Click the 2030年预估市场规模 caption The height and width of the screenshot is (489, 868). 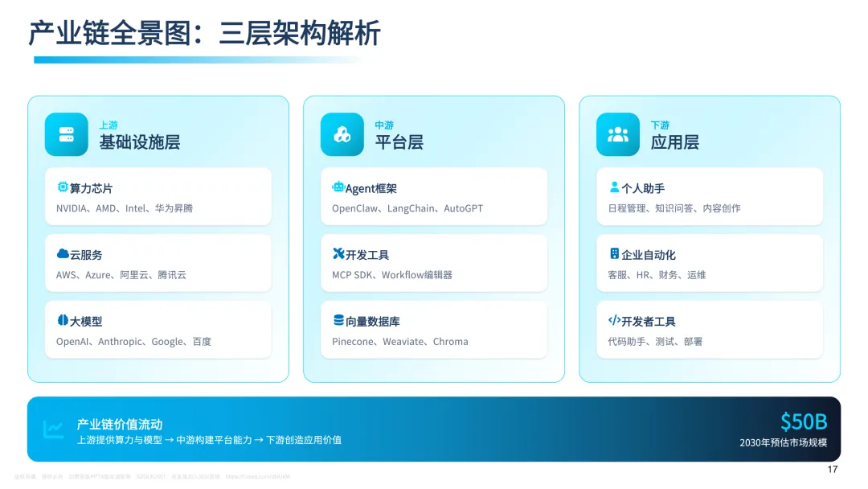pyautogui.click(x=784, y=442)
